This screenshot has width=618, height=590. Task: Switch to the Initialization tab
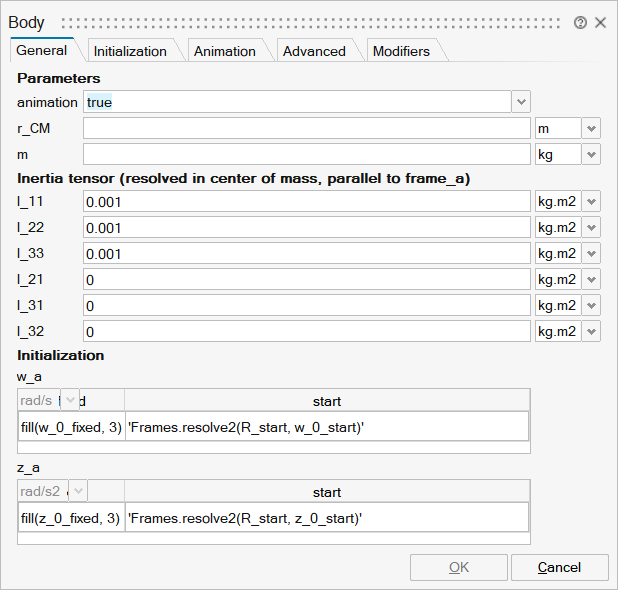130,51
